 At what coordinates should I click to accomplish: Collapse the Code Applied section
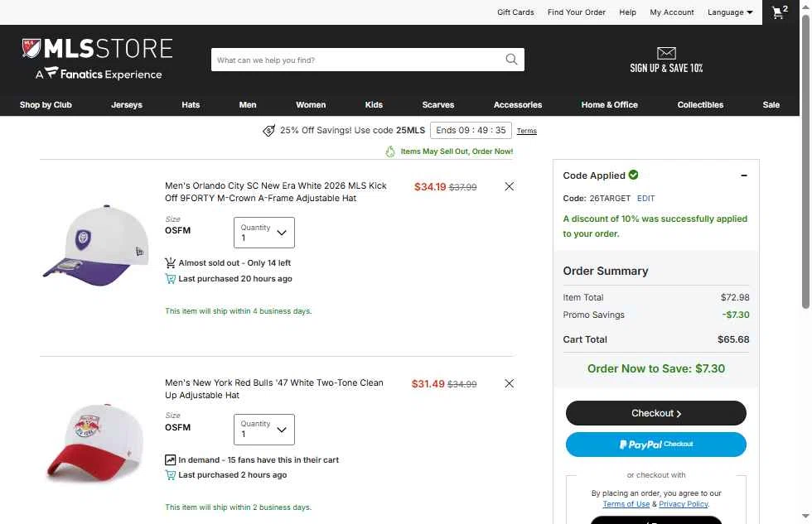pyautogui.click(x=744, y=175)
